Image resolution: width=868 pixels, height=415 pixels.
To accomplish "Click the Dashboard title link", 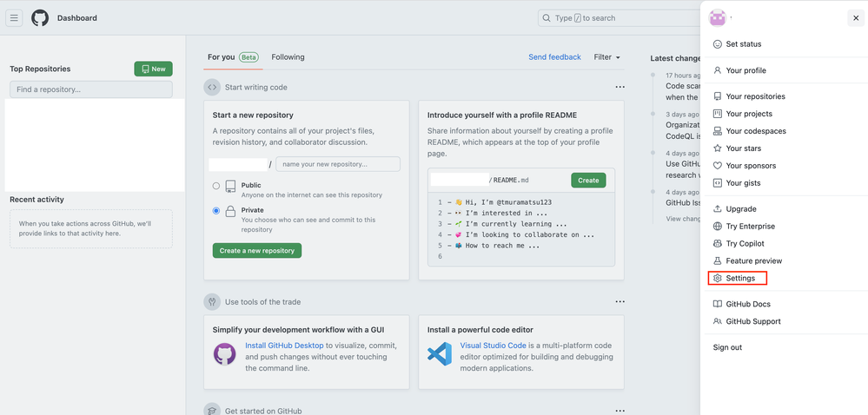I will click(x=77, y=18).
